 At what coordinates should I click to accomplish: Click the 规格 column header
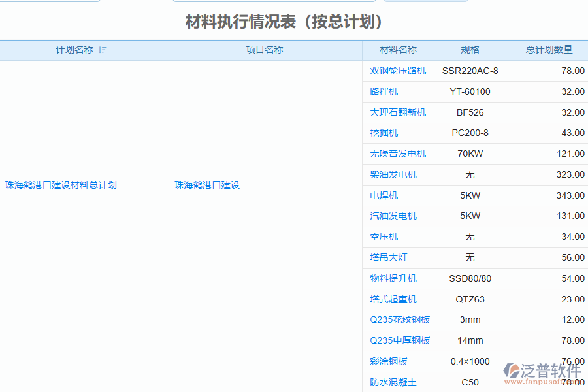click(x=470, y=50)
